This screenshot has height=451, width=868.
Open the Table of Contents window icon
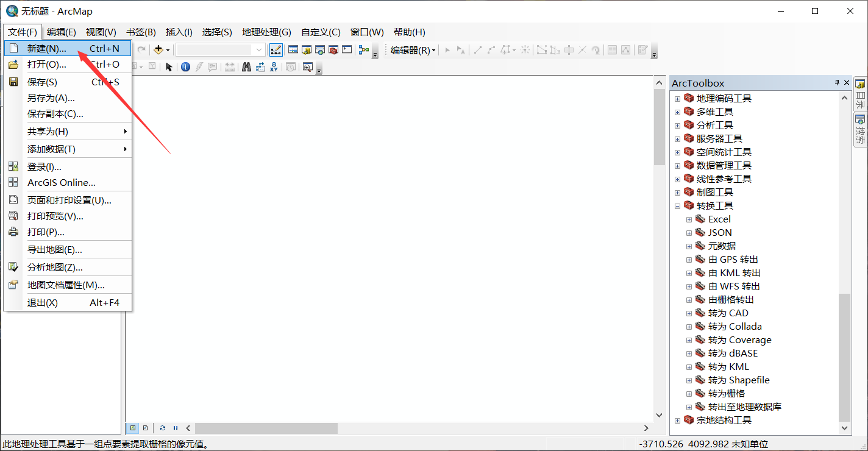[293, 50]
